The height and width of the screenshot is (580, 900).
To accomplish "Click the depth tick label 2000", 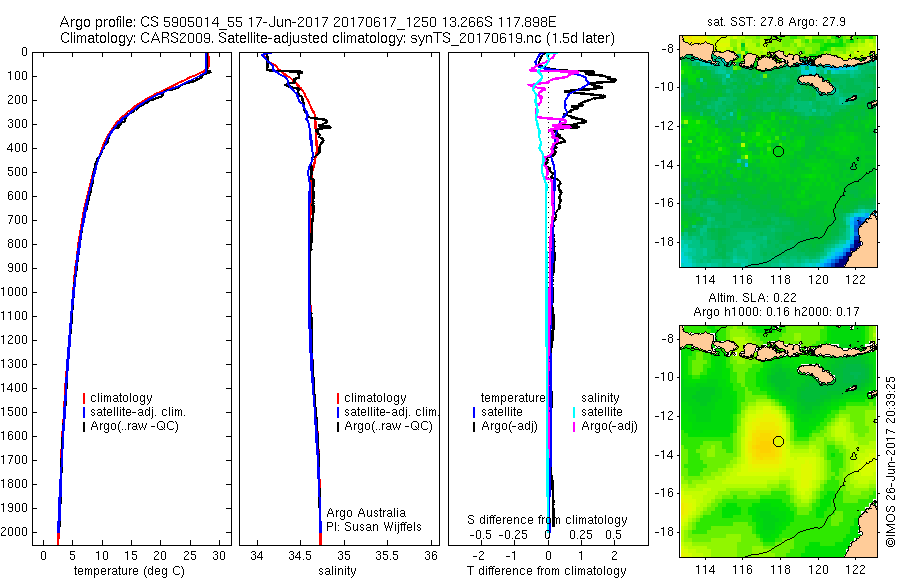I will tap(14, 532).
